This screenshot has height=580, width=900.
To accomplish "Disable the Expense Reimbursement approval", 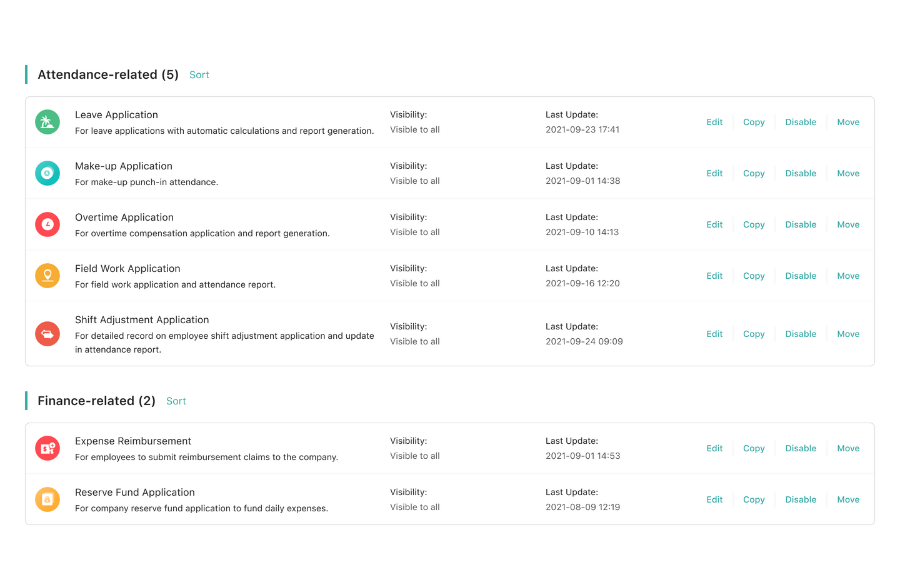I will click(801, 448).
